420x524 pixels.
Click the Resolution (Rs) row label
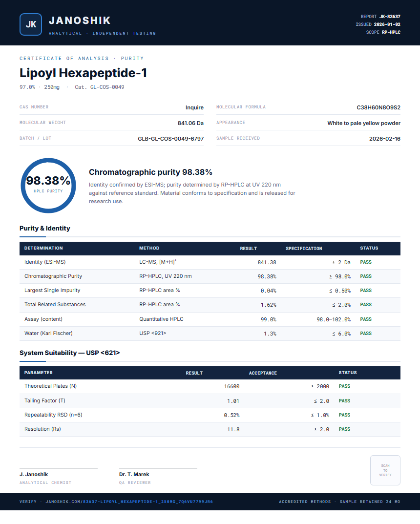coord(42,429)
